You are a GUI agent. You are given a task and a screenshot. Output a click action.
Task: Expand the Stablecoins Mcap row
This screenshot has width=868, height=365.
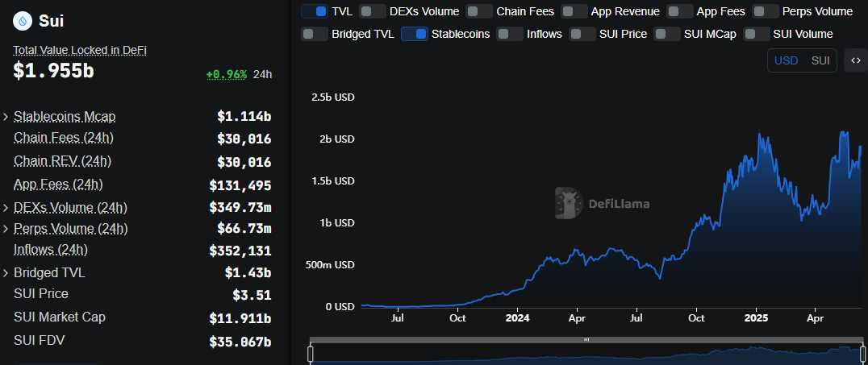[6, 117]
